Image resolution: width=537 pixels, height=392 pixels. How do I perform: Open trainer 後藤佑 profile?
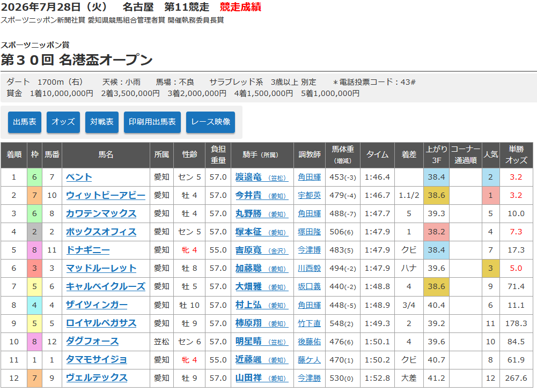pyautogui.click(x=309, y=342)
